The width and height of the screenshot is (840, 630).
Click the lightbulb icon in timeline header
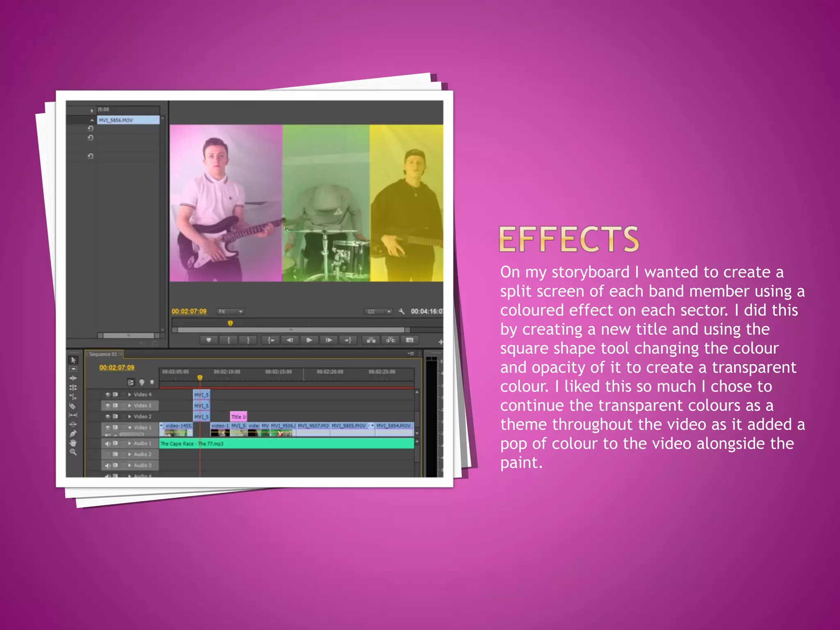(142, 382)
